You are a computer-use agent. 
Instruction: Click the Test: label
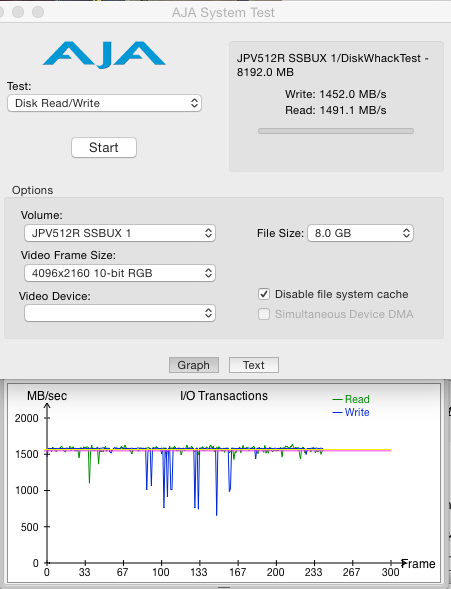click(x=19, y=86)
